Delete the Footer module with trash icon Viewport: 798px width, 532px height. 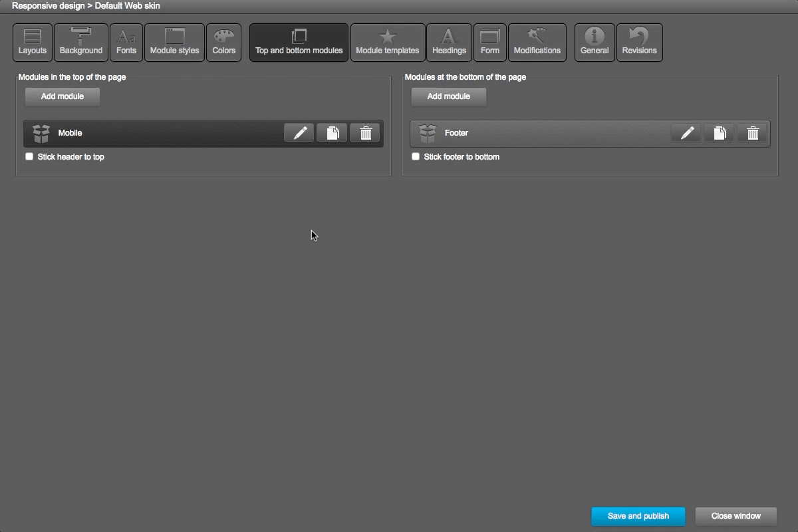tap(752, 133)
